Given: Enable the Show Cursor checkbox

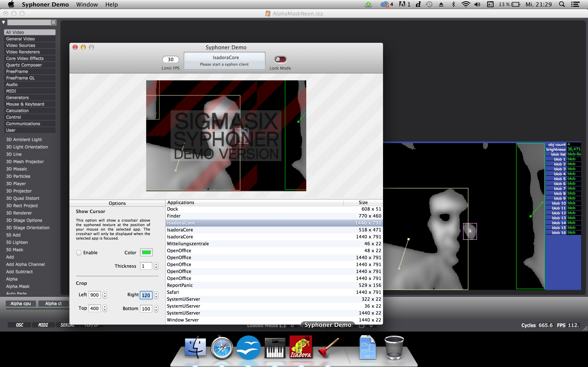Looking at the screenshot, I should [x=78, y=252].
